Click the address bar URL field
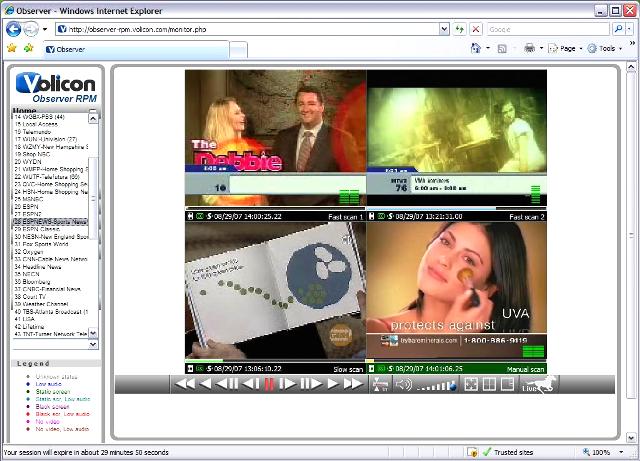640x461 pixels. pyautogui.click(x=248, y=29)
